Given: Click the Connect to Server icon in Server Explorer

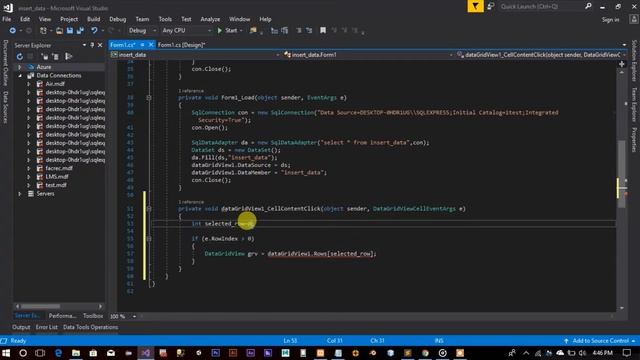Looking at the screenshot, I should click(56, 57).
